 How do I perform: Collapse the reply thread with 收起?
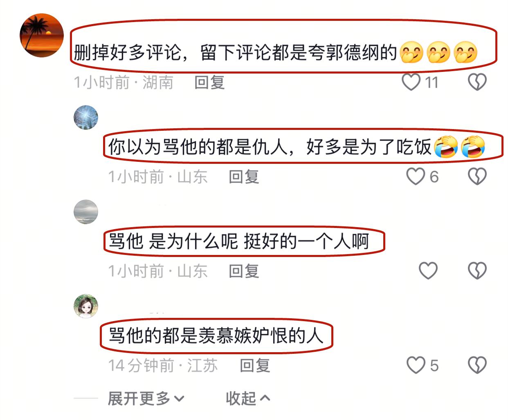(x=248, y=398)
